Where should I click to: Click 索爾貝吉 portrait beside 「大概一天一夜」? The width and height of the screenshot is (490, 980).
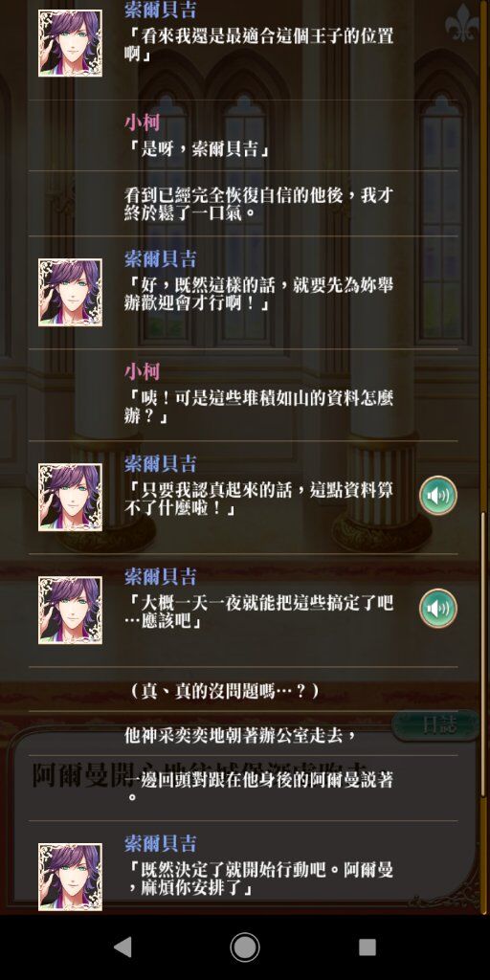point(70,610)
